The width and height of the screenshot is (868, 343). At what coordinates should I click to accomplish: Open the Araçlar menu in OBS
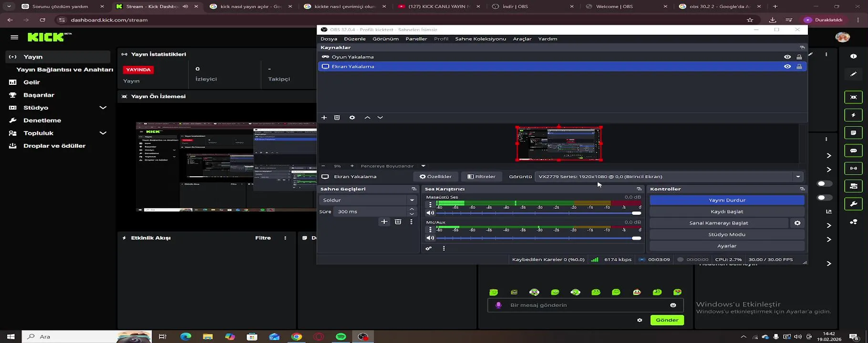[522, 39]
